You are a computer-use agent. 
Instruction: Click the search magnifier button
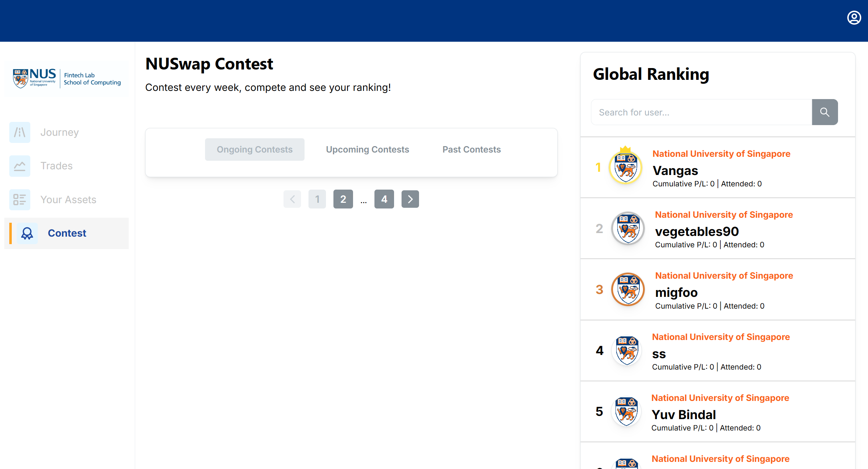click(825, 112)
